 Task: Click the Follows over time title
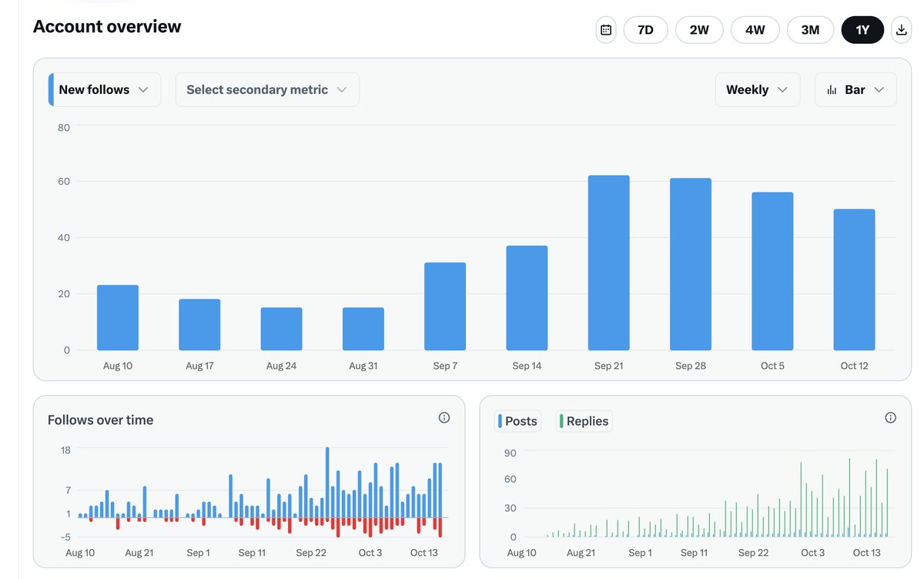pyautogui.click(x=100, y=420)
